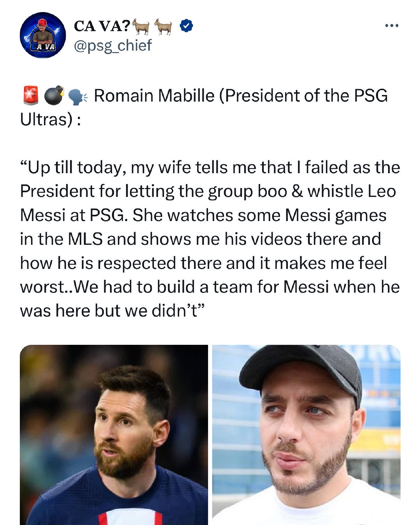Click the line starting 'how he is respected'
The width and height of the screenshot is (420, 525).
coord(203,263)
